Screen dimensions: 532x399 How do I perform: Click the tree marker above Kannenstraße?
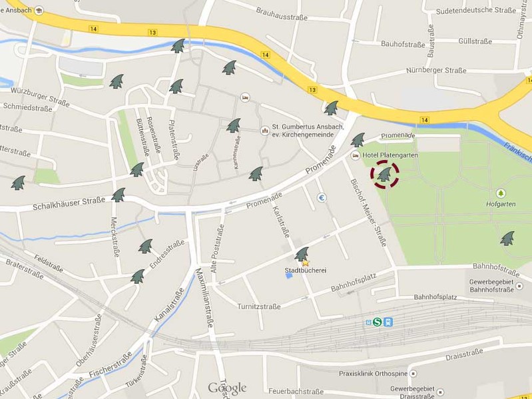click(234, 125)
